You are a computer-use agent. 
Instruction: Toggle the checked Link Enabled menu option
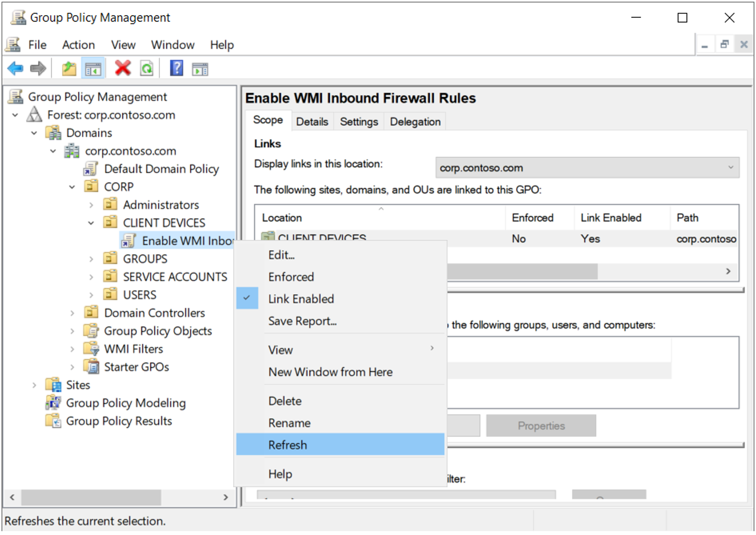340,299
